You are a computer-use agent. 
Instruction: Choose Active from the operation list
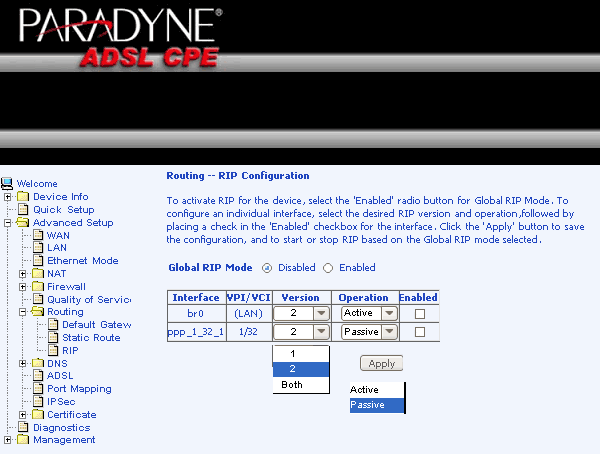pos(377,390)
